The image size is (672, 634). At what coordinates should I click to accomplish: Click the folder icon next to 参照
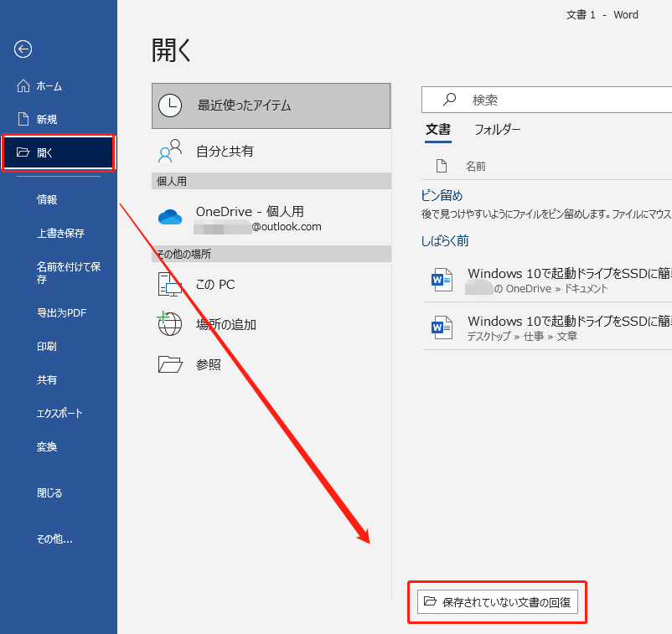[x=170, y=364]
